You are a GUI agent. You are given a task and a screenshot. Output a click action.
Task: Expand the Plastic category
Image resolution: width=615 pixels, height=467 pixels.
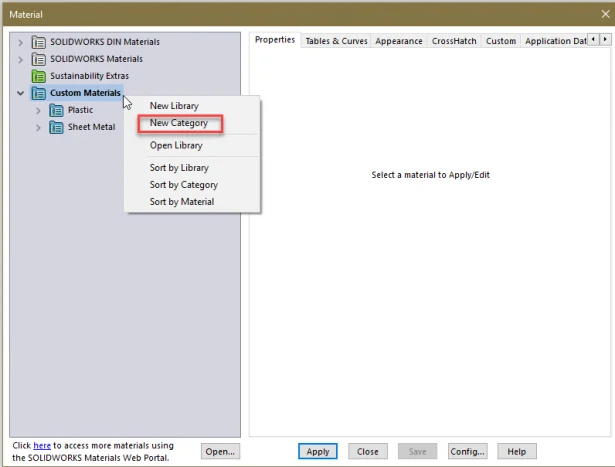tap(38, 110)
